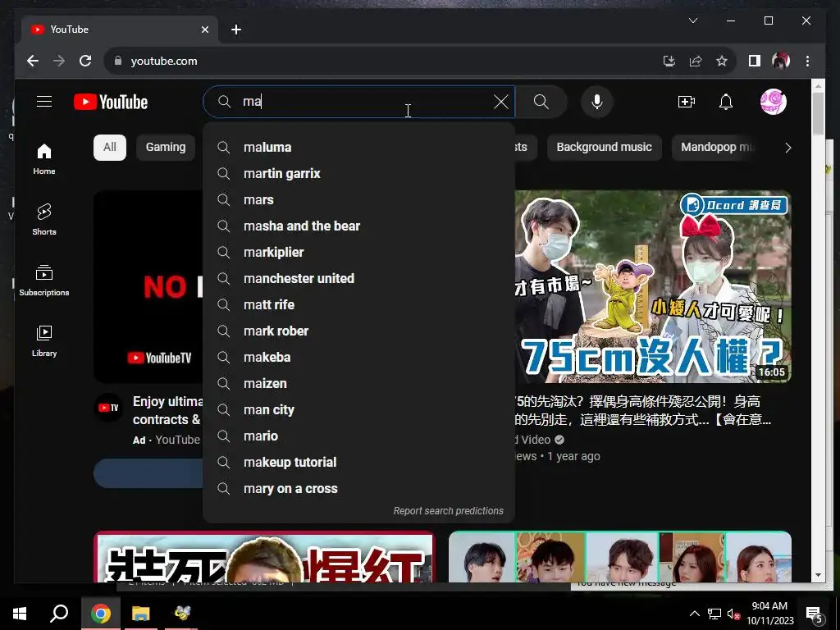
Task: Choose suggestion masha and the bear
Action: click(359, 226)
